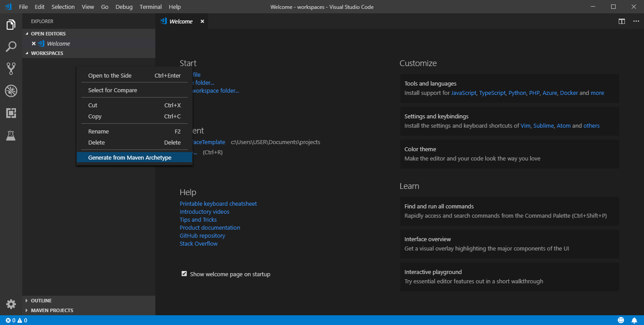Click the split editor icon
The image size is (644, 325).
tap(622, 21)
